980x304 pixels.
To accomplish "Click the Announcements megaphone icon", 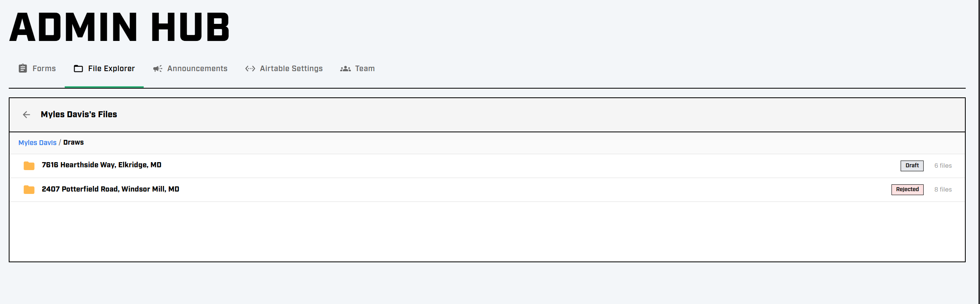I will pyautogui.click(x=158, y=69).
